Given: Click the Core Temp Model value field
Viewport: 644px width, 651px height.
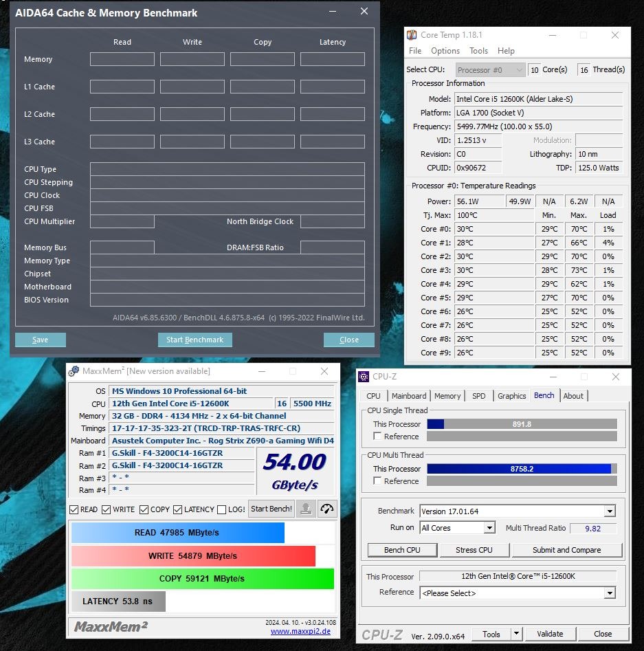Looking at the screenshot, I should [539, 99].
